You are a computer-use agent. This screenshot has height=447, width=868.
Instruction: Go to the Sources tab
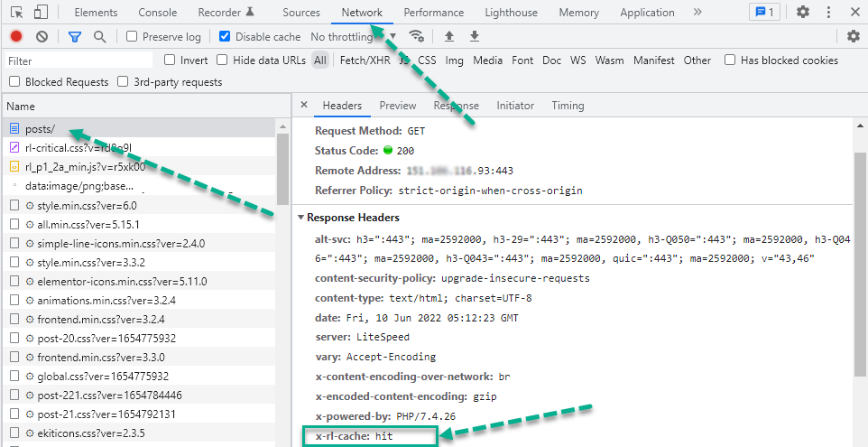pos(301,12)
